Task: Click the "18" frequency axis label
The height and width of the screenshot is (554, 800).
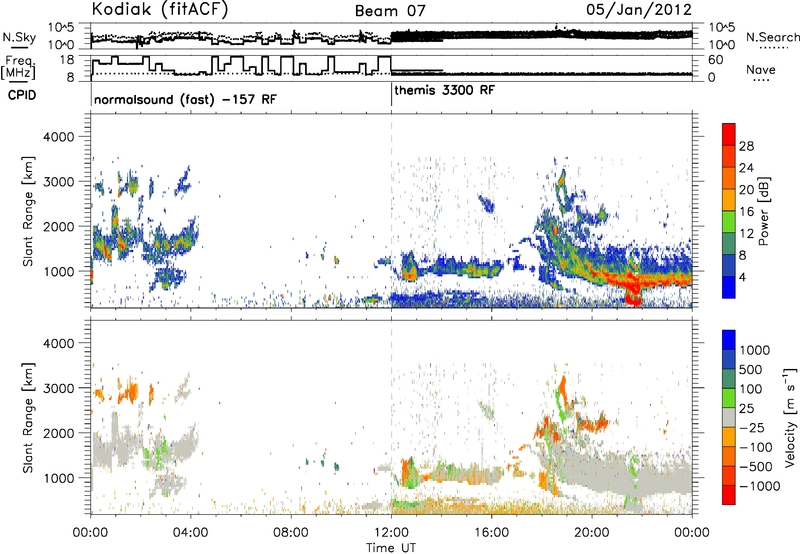Action: 67,60
